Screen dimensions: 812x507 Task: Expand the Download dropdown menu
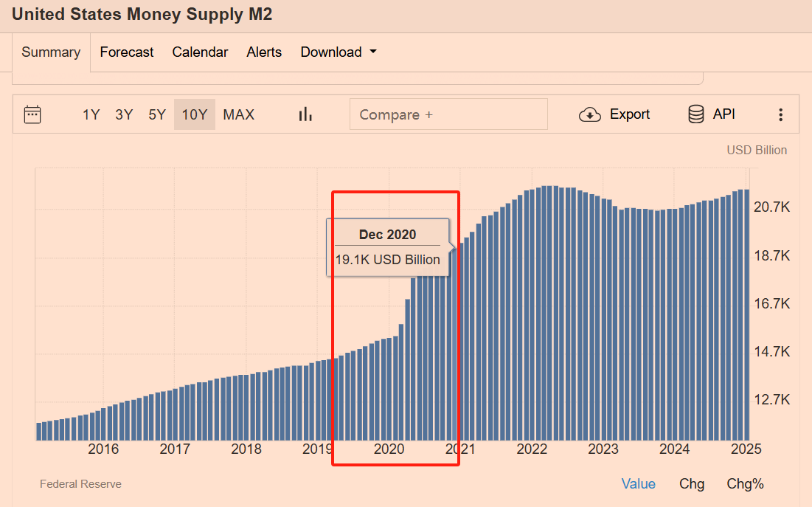[339, 52]
